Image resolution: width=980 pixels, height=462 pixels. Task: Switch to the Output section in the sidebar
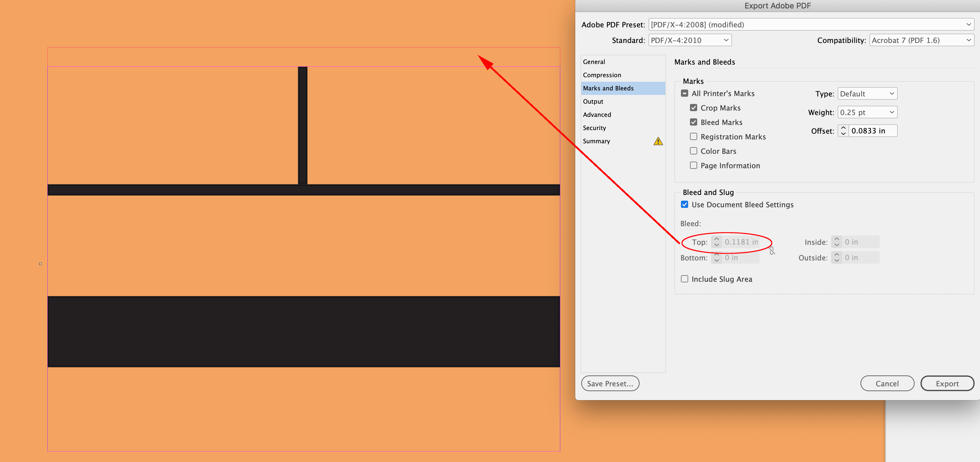[x=593, y=101]
